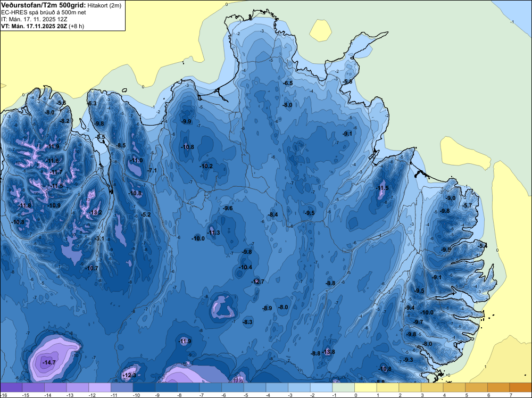Click the -11.7 temperature label

[56, 172]
